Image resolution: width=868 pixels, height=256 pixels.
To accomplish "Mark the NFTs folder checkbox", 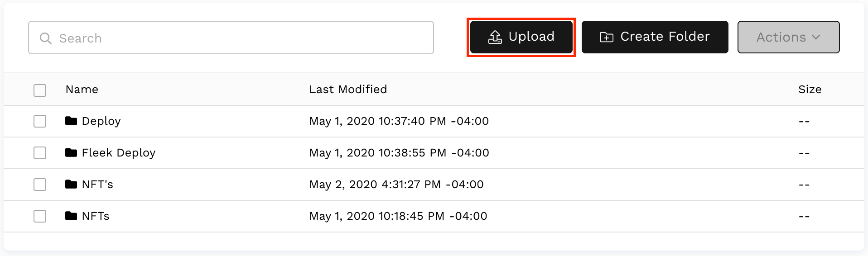I will [x=40, y=216].
